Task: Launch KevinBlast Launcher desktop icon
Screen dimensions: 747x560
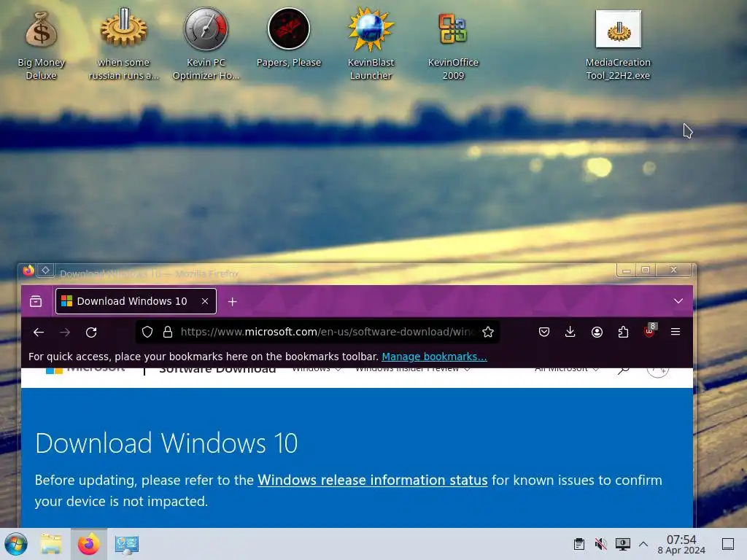Action: coord(371,45)
